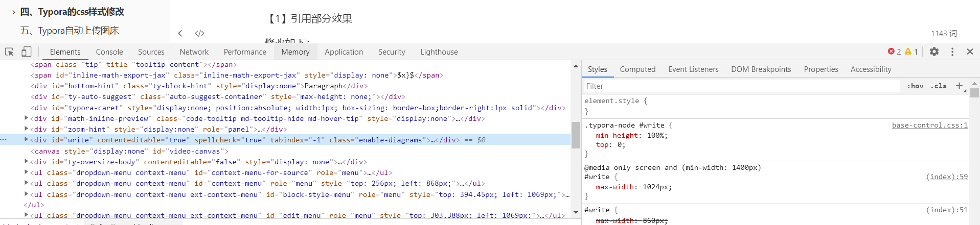Open the Application tab
This screenshot has height=225, width=980.
pos(344,52)
